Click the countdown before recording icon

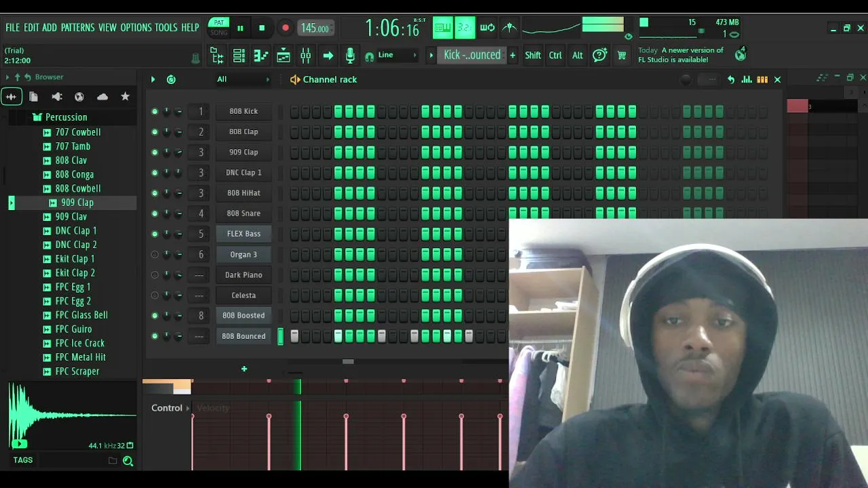pyautogui.click(x=465, y=28)
